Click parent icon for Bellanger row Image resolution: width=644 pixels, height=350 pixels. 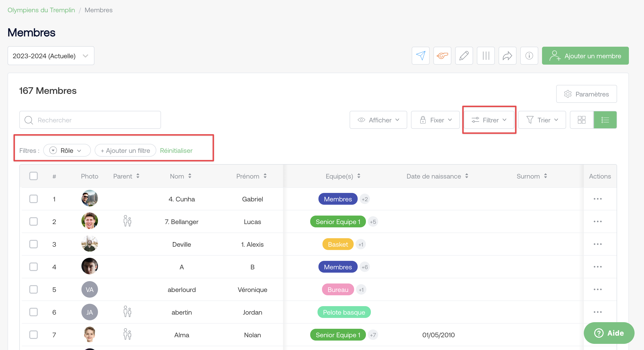(x=127, y=221)
